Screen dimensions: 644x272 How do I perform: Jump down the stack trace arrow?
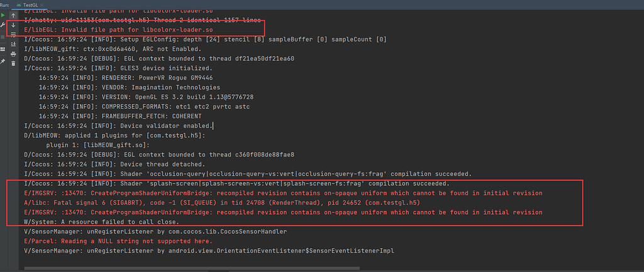point(13,25)
